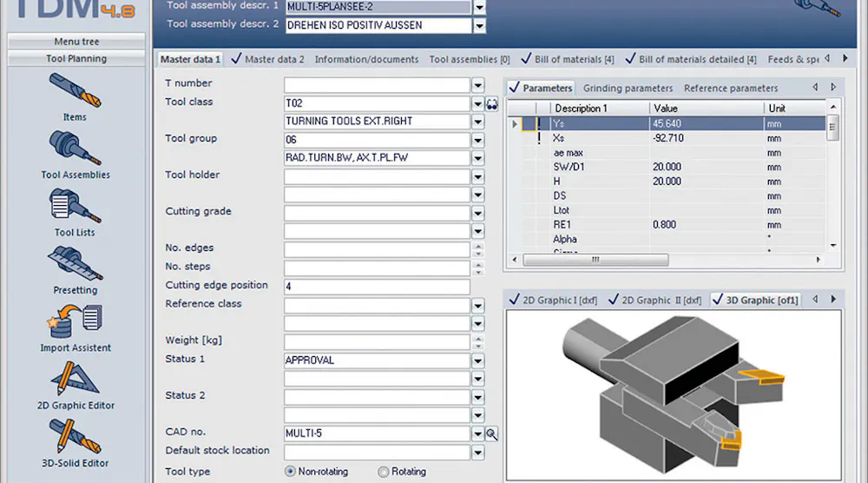This screenshot has width=868, height=483.
Task: Launch the Import Assistent icon
Action: tap(75, 321)
